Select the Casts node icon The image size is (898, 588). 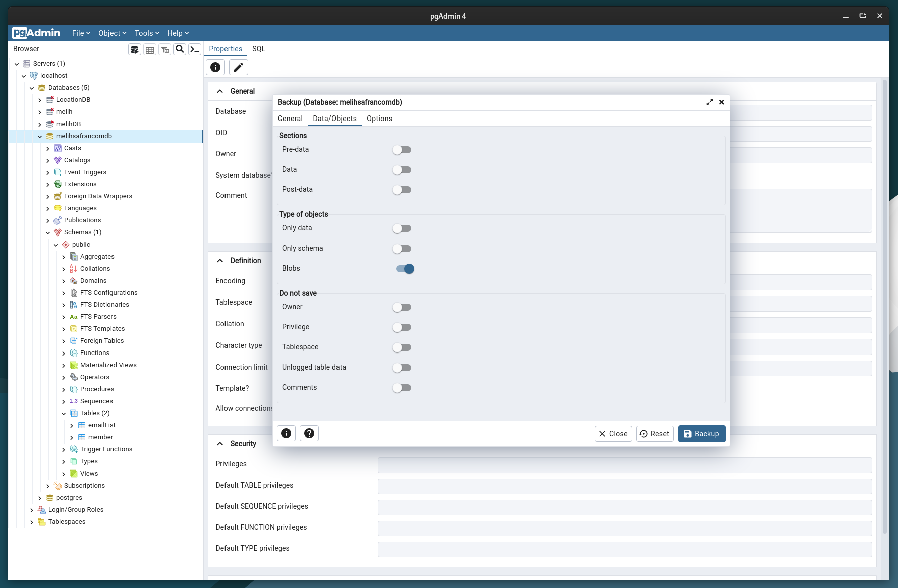pos(58,148)
